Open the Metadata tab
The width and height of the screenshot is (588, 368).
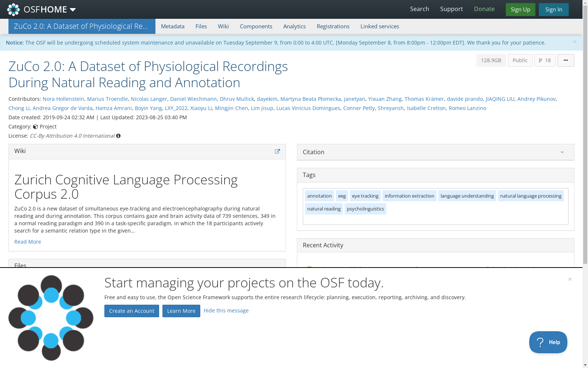173,26
